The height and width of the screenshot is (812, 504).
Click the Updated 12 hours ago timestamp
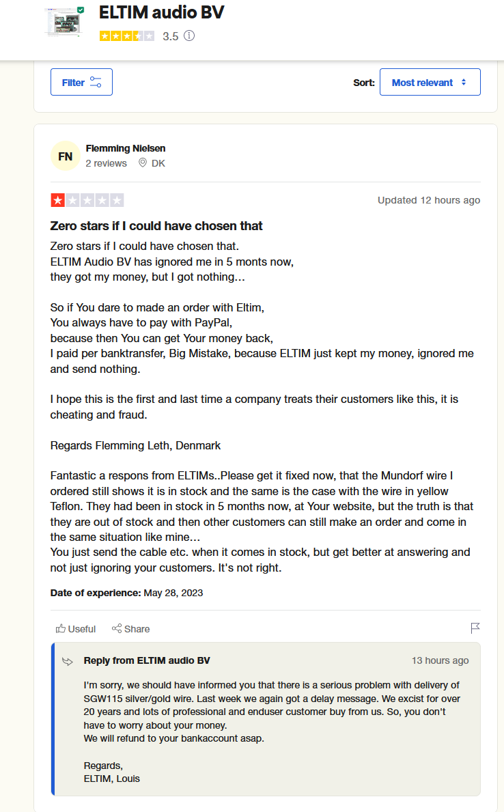(x=429, y=200)
